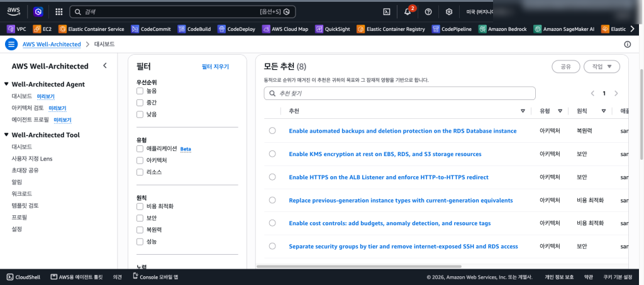Image resolution: width=644 pixels, height=285 pixels.
Task: Open the CodeCommit shortcut
Action: point(150,29)
